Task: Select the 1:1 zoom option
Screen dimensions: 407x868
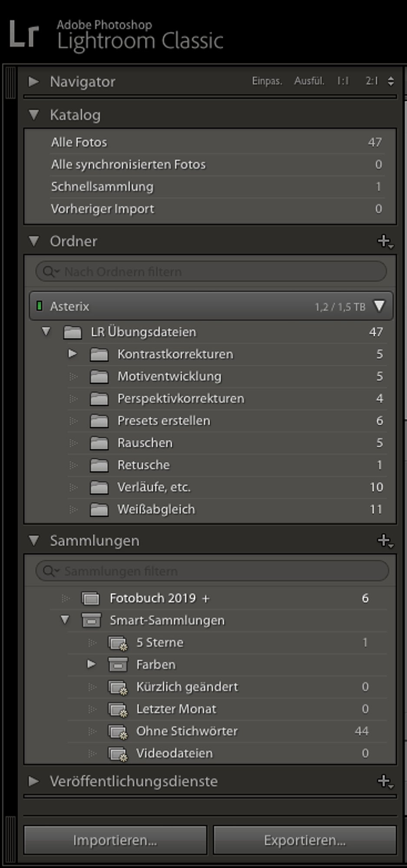Action: [343, 81]
